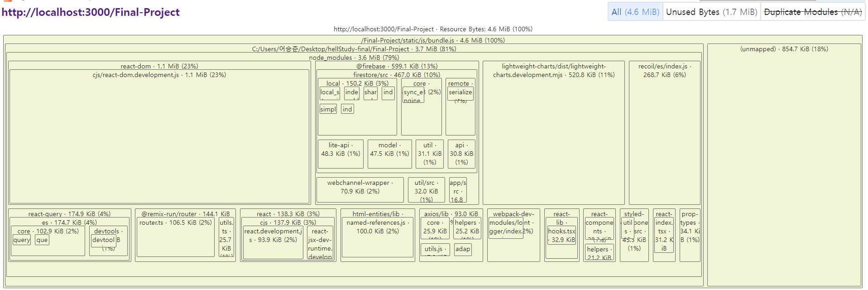
Task: Select the firebase util/src 32.0 KiB block
Action: pos(426,189)
